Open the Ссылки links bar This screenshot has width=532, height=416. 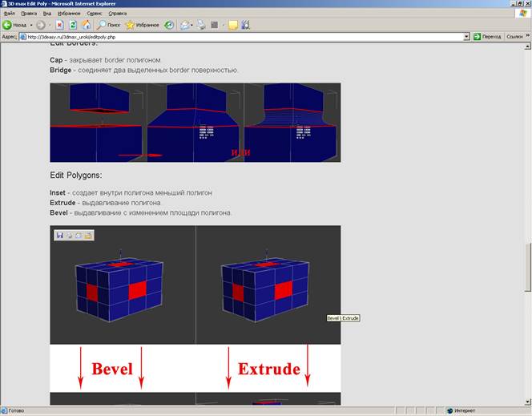tap(514, 37)
